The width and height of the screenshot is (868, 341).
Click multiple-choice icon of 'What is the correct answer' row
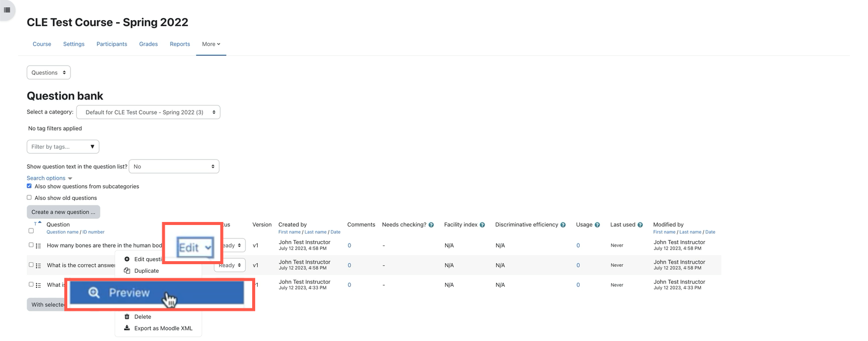38,266
